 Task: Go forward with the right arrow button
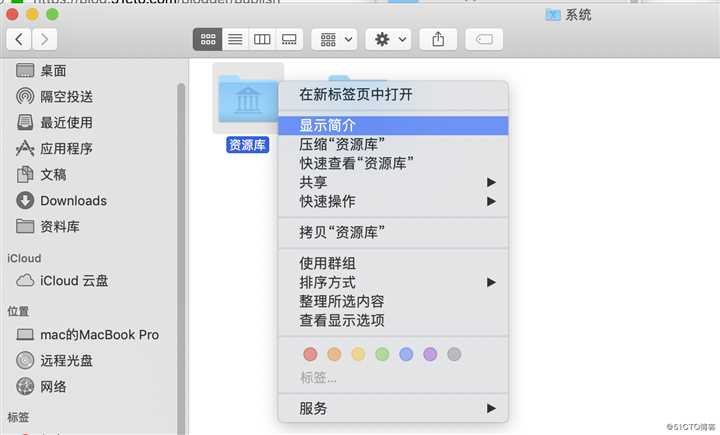pyautogui.click(x=45, y=40)
